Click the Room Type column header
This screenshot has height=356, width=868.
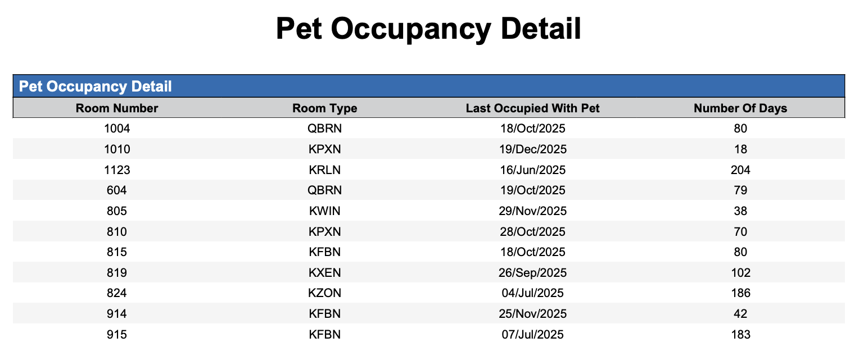pyautogui.click(x=324, y=108)
